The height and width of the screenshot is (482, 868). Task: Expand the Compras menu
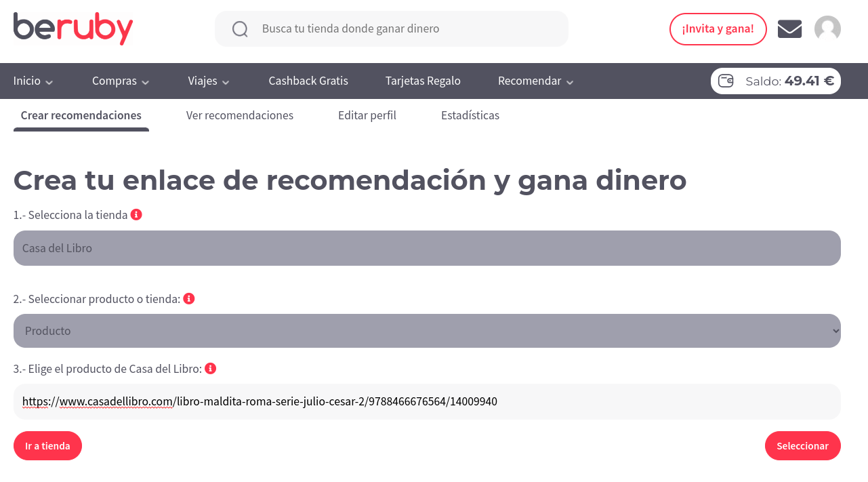121,81
